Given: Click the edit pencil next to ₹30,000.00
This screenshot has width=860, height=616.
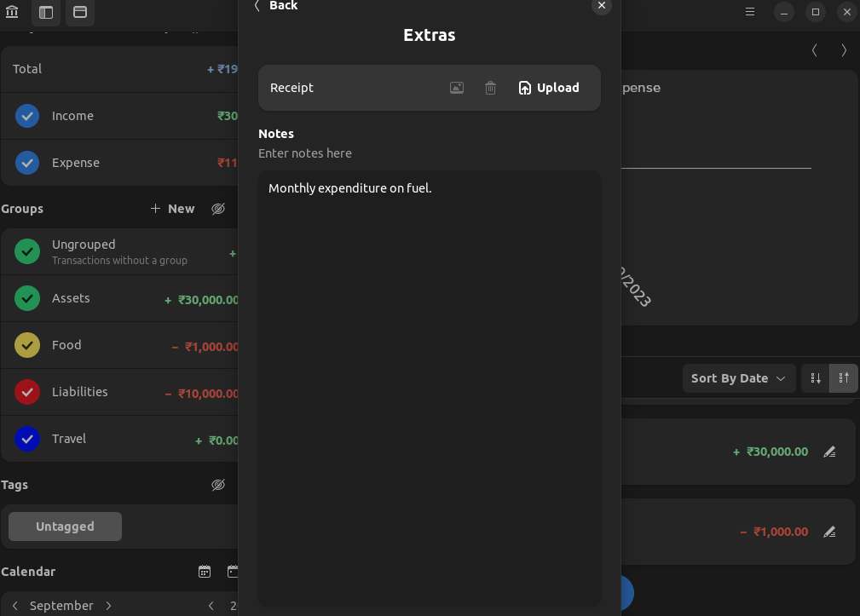Looking at the screenshot, I should point(829,452).
